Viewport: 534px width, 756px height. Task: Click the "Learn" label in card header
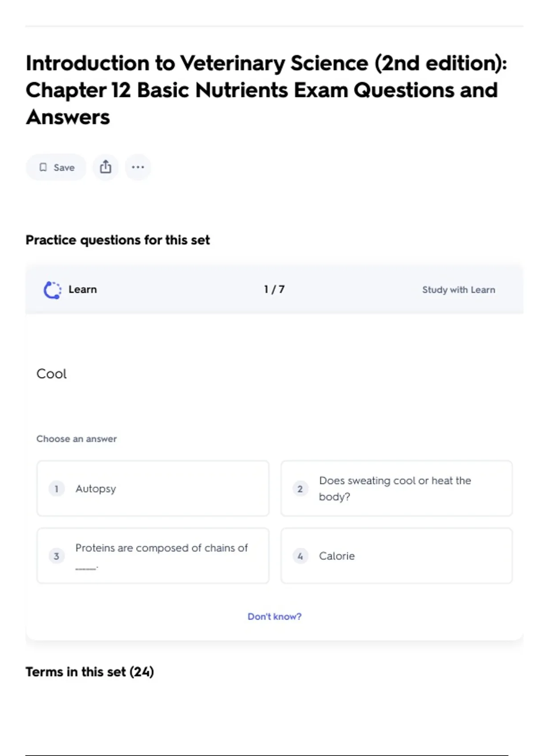coord(82,290)
